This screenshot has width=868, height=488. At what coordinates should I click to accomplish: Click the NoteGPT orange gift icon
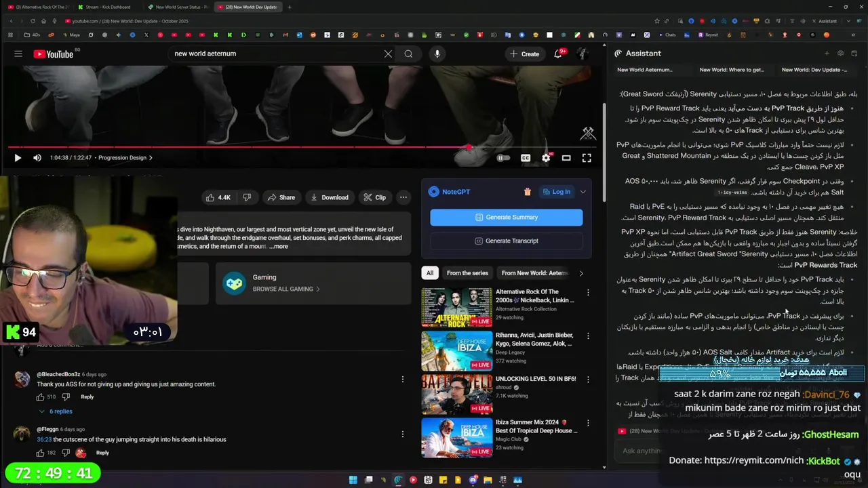[x=528, y=192]
